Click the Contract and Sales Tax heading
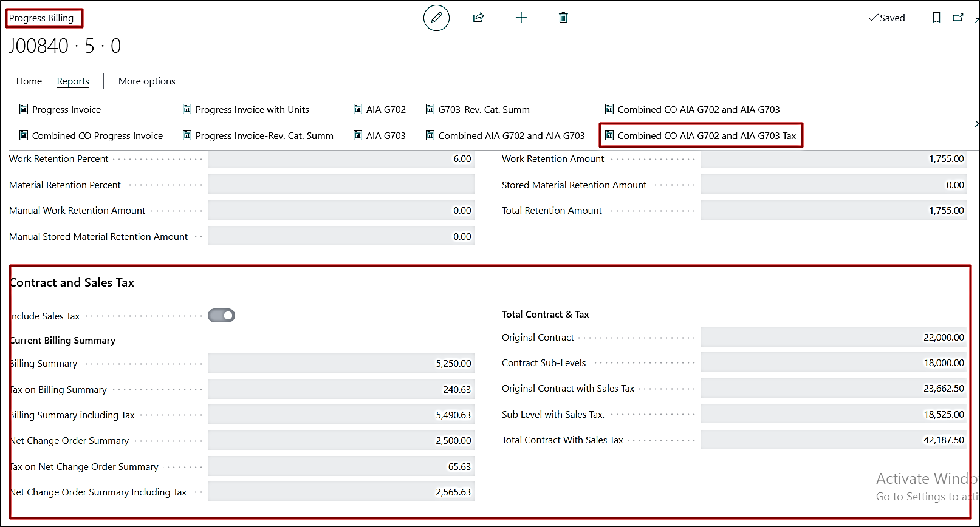Screen dimensions: 980x527 click(72, 282)
